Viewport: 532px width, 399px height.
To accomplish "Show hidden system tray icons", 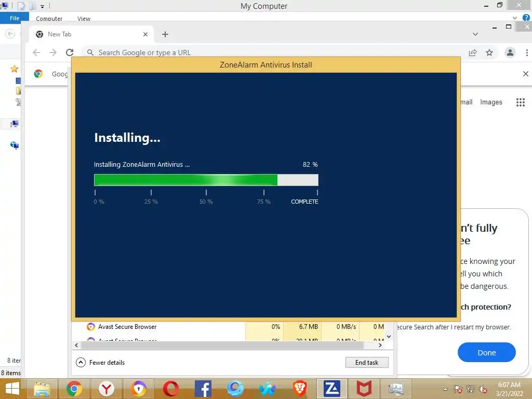I will [445, 389].
